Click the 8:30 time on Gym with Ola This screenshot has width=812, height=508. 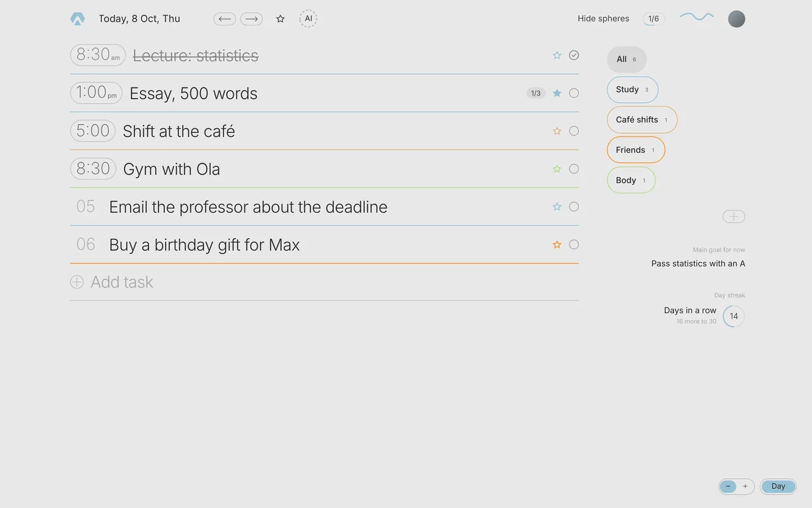click(x=93, y=169)
